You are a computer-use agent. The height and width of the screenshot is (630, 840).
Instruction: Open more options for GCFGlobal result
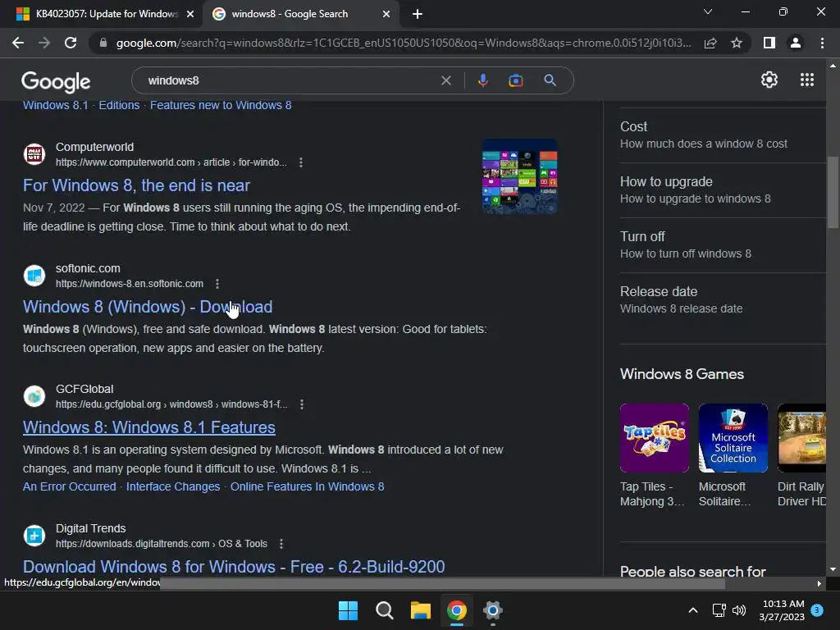coord(302,404)
